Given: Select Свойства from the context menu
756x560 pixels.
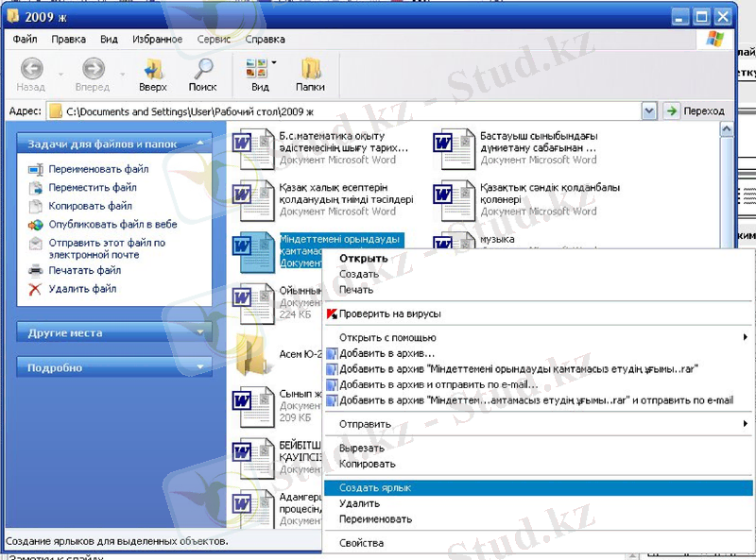Looking at the screenshot, I should 361,543.
